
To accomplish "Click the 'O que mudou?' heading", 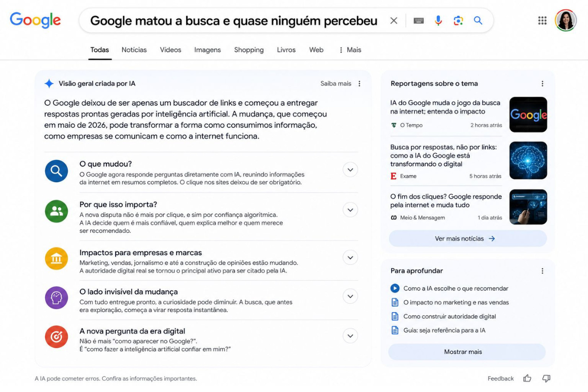I will click(106, 164).
